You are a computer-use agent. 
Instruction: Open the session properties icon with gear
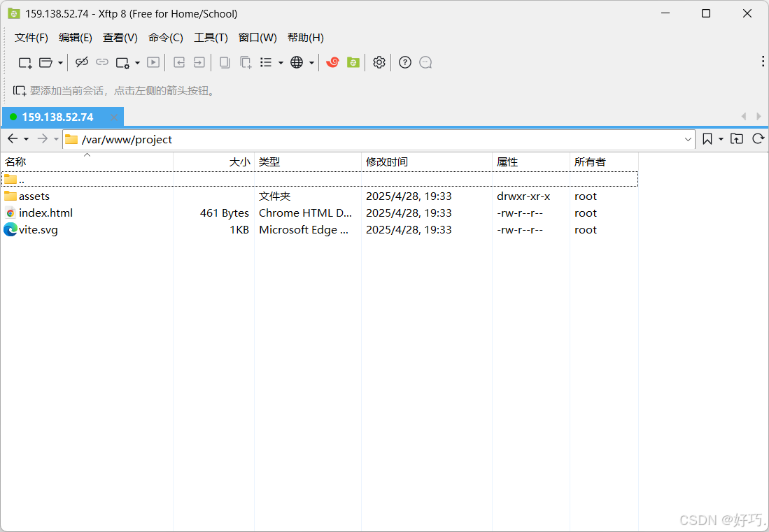(x=122, y=63)
